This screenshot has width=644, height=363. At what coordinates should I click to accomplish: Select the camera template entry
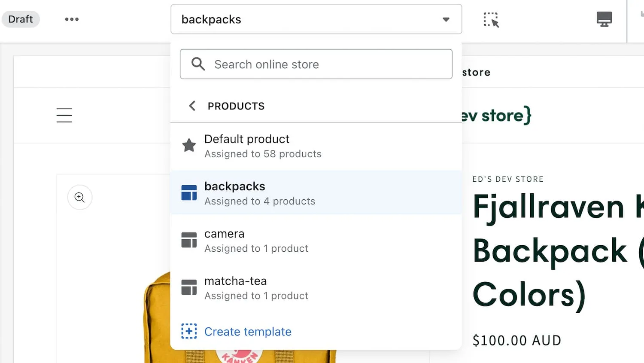(316, 240)
